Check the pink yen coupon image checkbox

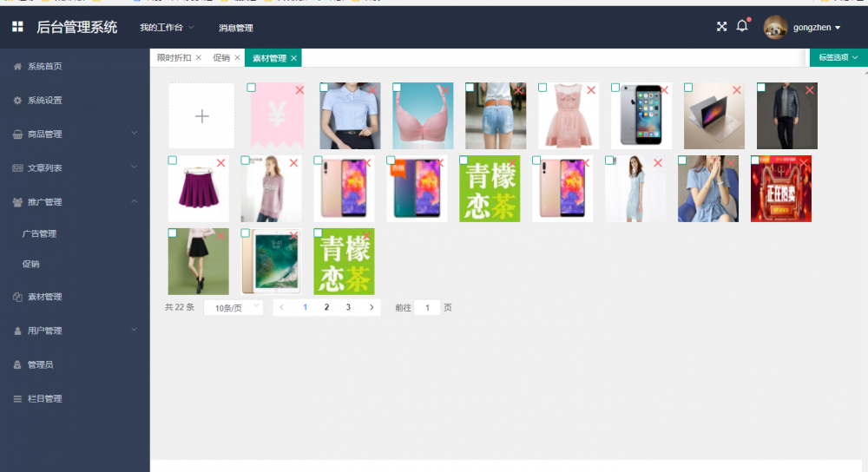click(x=252, y=88)
